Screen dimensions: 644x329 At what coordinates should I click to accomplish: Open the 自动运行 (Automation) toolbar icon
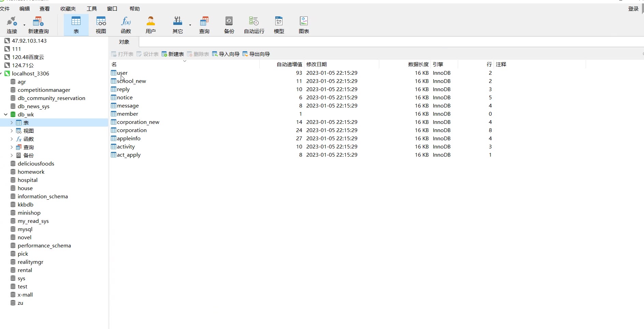(254, 25)
